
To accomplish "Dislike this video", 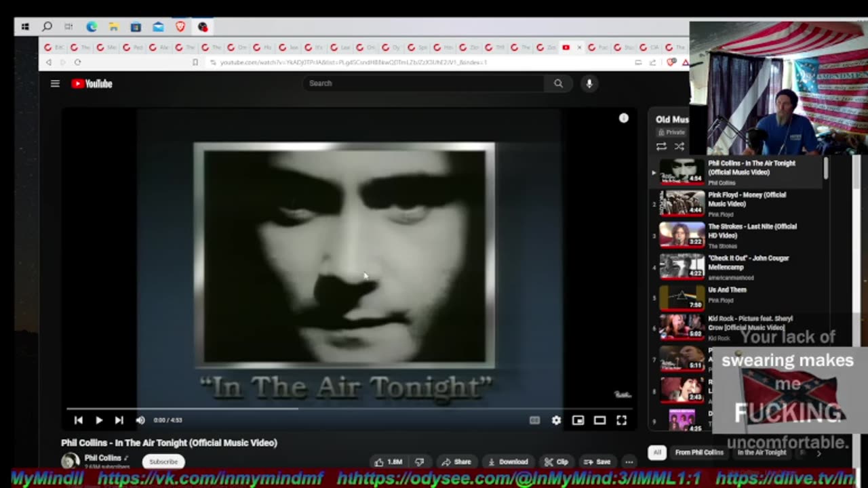I will pyautogui.click(x=419, y=462).
